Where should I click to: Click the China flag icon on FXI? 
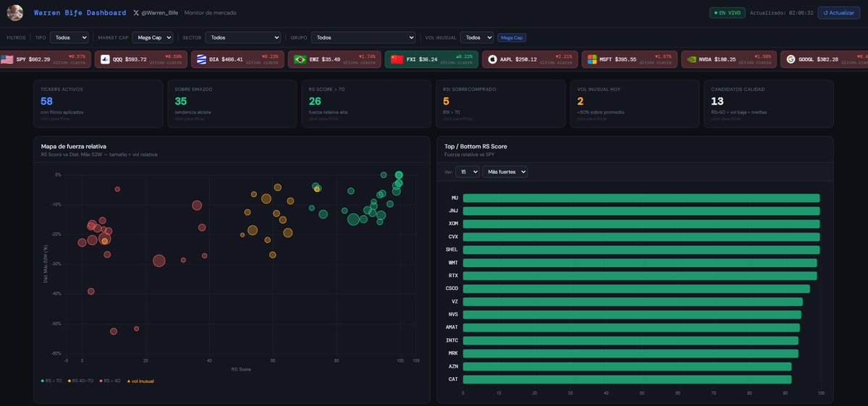click(397, 59)
